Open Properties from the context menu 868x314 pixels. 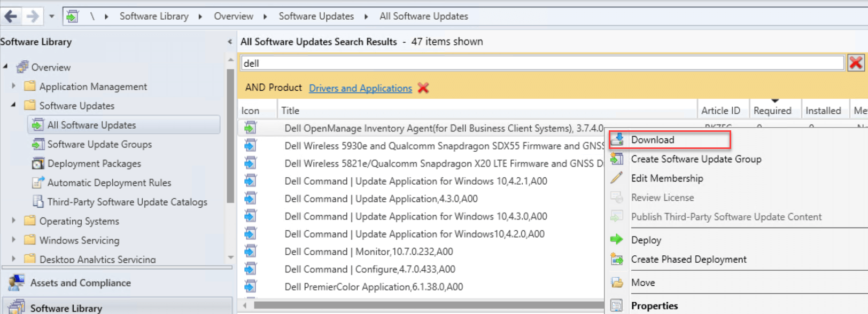pyautogui.click(x=654, y=305)
